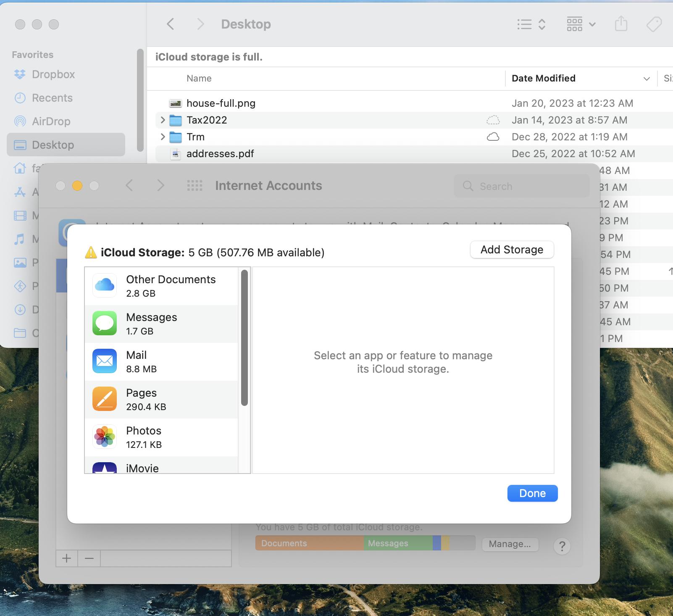Viewport: 673px width, 616px height.
Task: Click the Done button
Action: pos(532,493)
